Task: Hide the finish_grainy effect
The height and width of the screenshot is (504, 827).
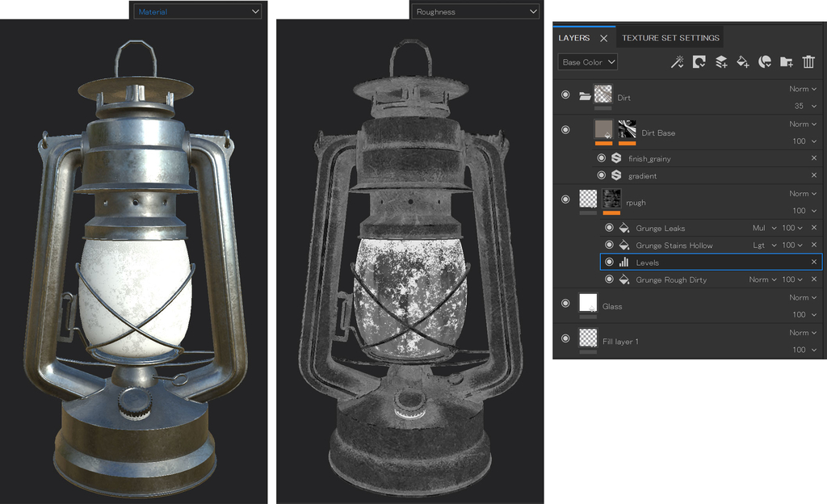Action: coord(601,157)
